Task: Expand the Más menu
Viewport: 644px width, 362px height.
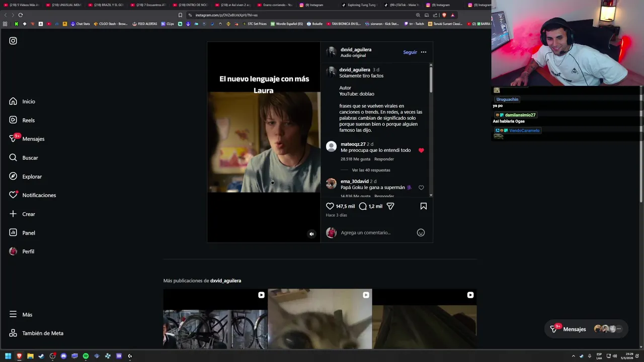Action: coord(21,315)
